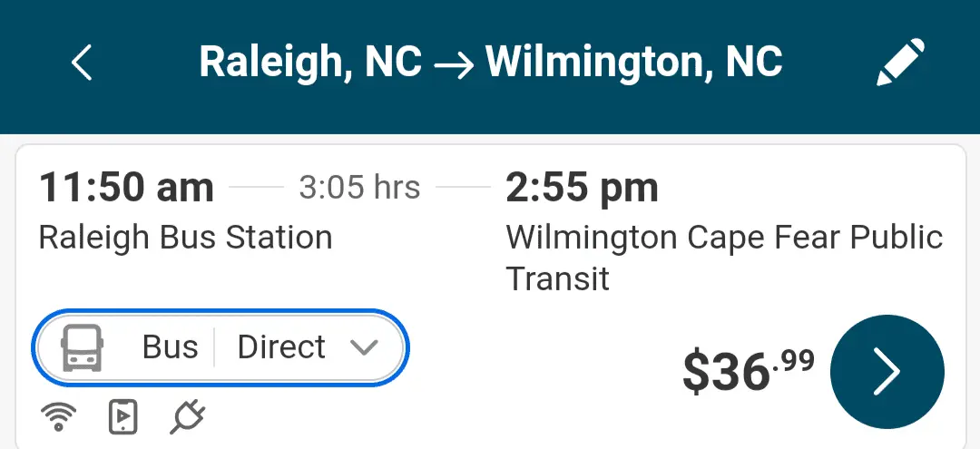Tap the WiFi amenity icon

(59, 417)
